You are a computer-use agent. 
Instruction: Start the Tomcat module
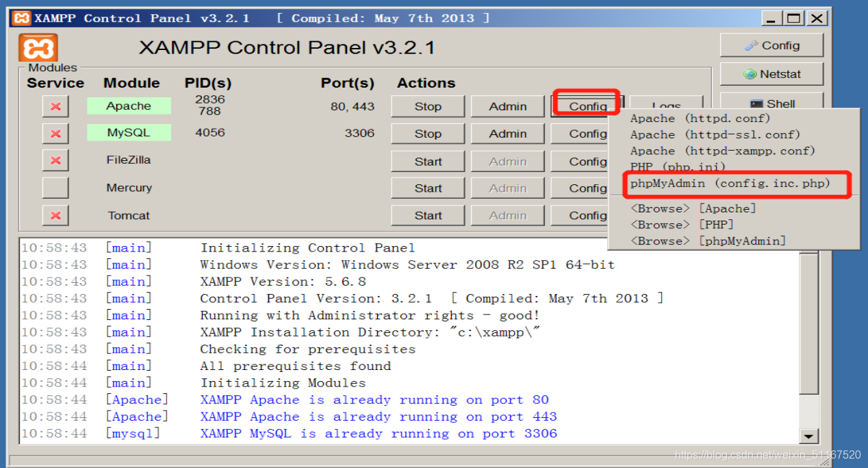(428, 215)
